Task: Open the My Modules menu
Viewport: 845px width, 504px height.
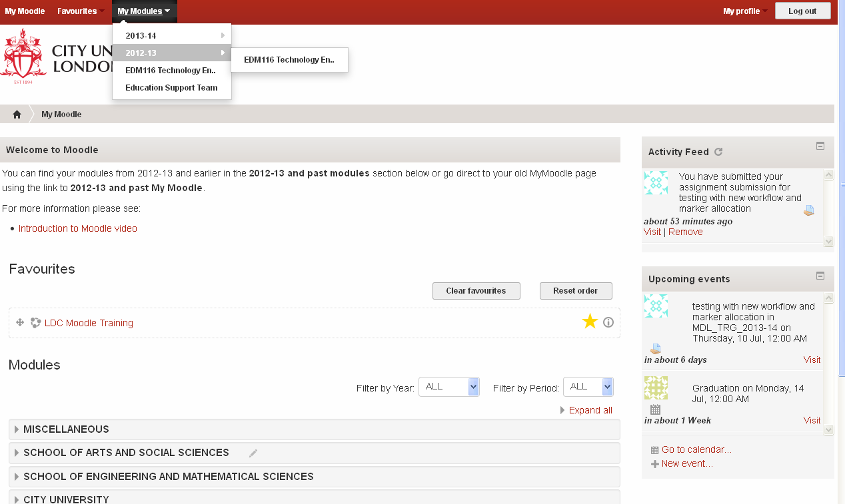Action: tap(144, 11)
